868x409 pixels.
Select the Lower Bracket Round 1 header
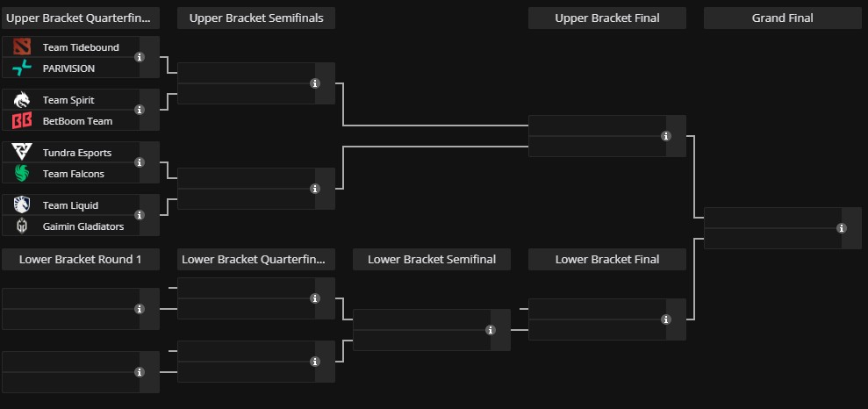pyautogui.click(x=81, y=259)
